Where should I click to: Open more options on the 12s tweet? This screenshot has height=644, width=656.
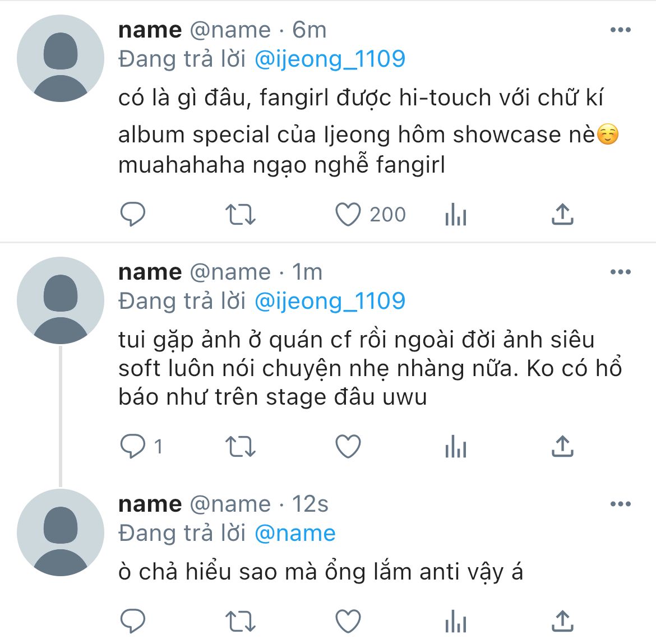click(620, 504)
